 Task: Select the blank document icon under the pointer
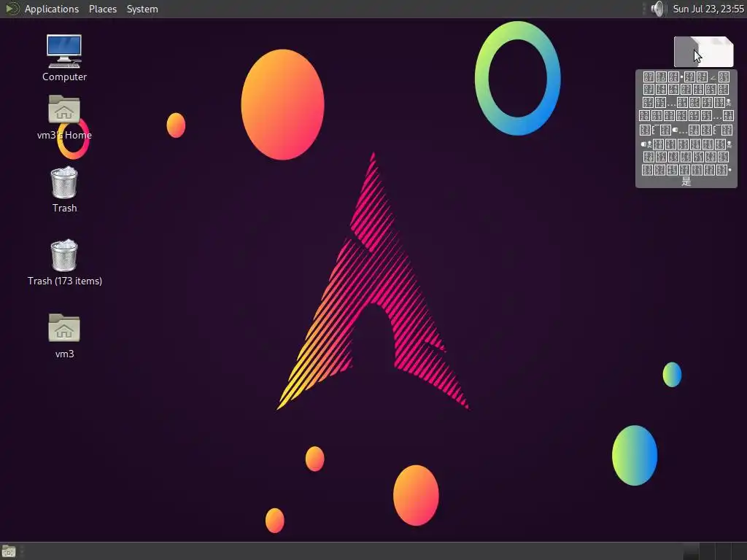point(704,52)
